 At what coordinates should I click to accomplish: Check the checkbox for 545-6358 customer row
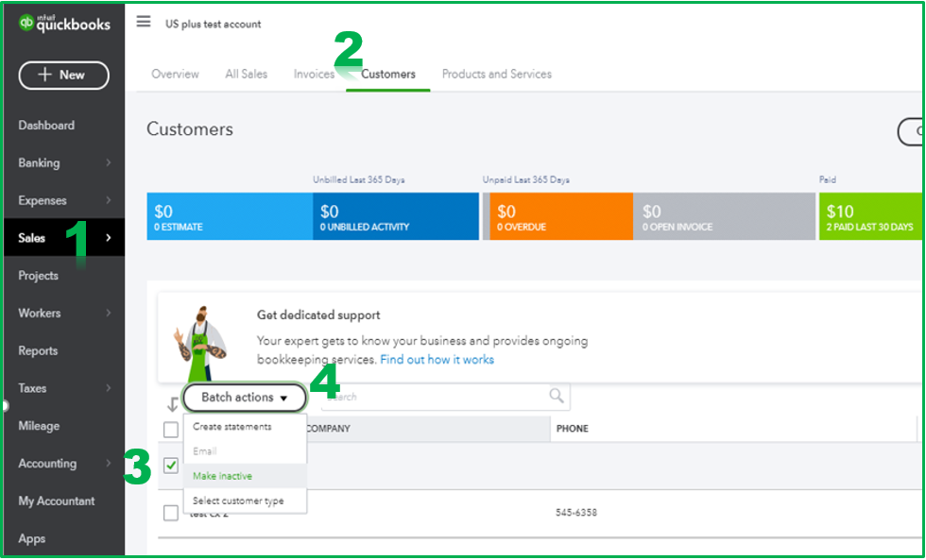[x=171, y=513]
